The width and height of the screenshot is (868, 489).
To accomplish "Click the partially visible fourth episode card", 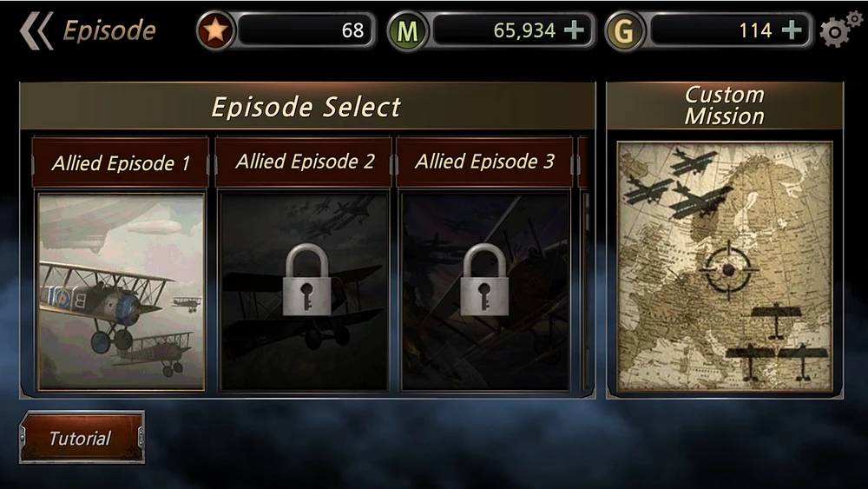I will tap(585, 265).
